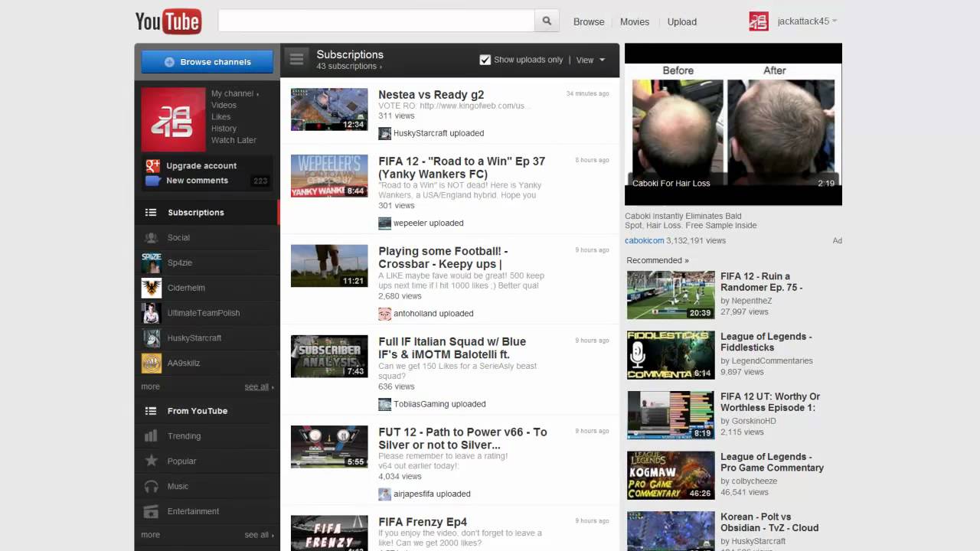Screen dimensions: 980x551
Task: Open Nestea vs Ready g2 video title
Action: (x=431, y=95)
